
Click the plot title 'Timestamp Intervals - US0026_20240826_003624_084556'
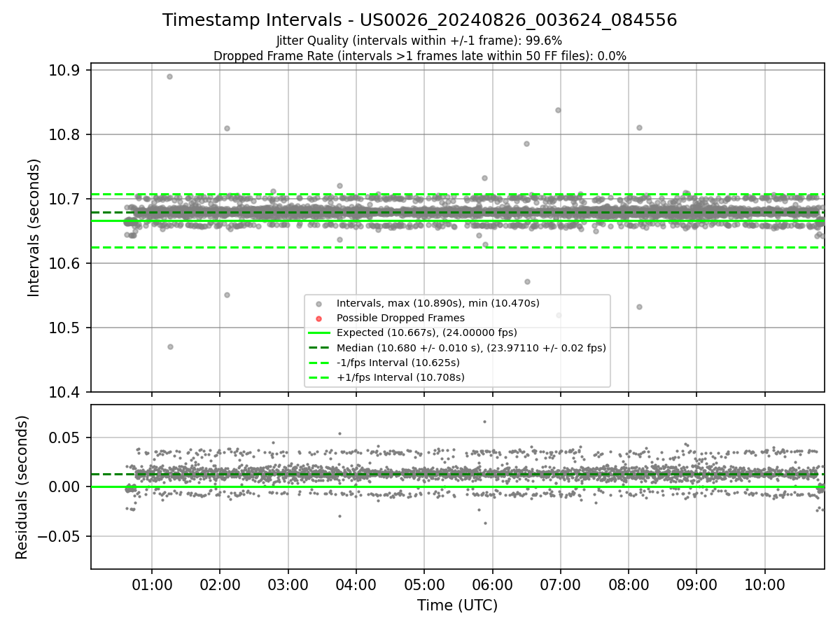(420, 20)
